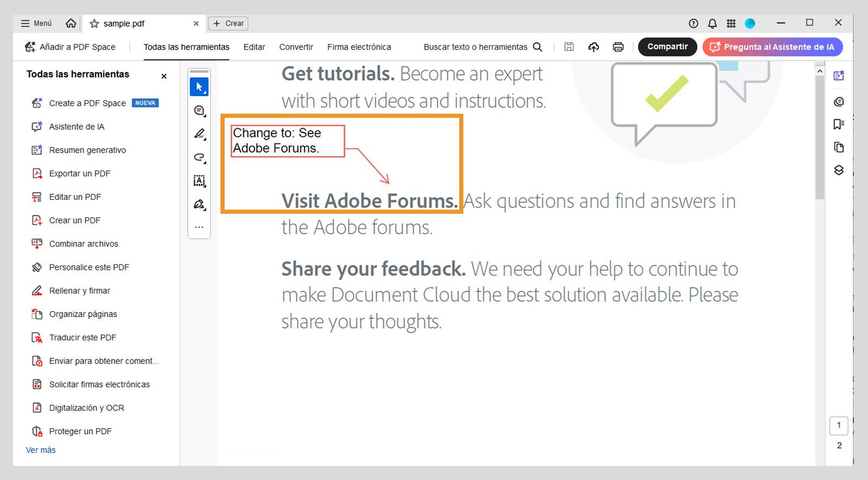Viewport: 868px width, 480px height.
Task: Click the save floppy disk icon
Action: point(569,47)
